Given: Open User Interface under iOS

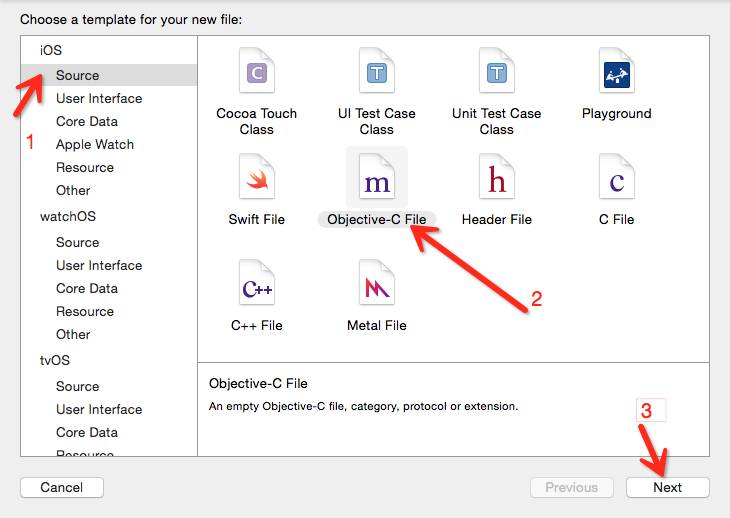Looking at the screenshot, I should point(99,98).
